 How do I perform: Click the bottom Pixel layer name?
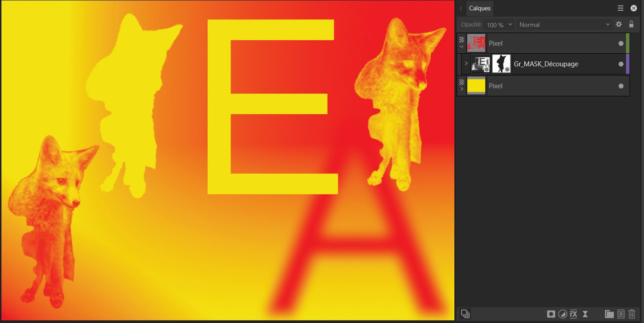point(496,86)
